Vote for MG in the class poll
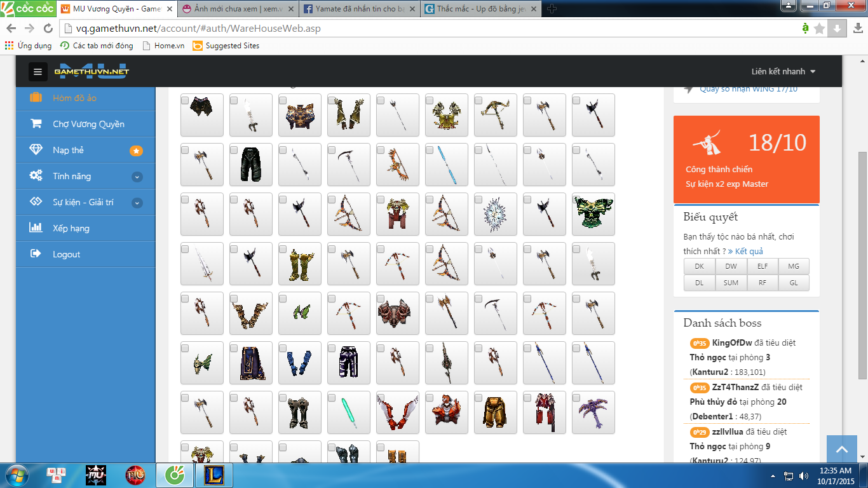The height and width of the screenshot is (488, 868). coord(794,266)
